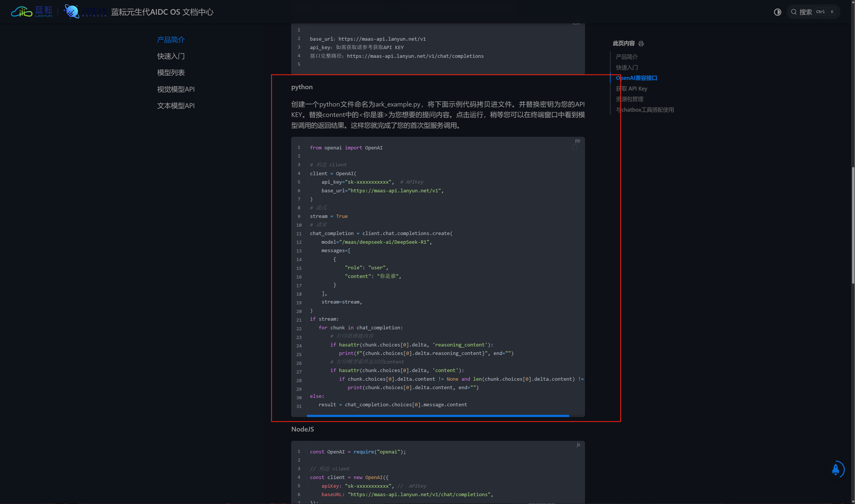Screen dimensions: 855x504
Task: Click the print page icon
Action: 641,43
